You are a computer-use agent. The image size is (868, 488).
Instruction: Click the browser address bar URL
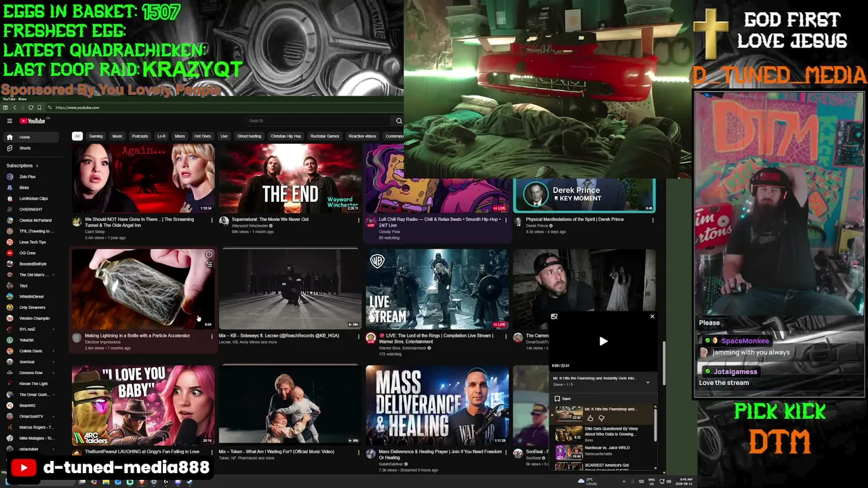(x=77, y=108)
